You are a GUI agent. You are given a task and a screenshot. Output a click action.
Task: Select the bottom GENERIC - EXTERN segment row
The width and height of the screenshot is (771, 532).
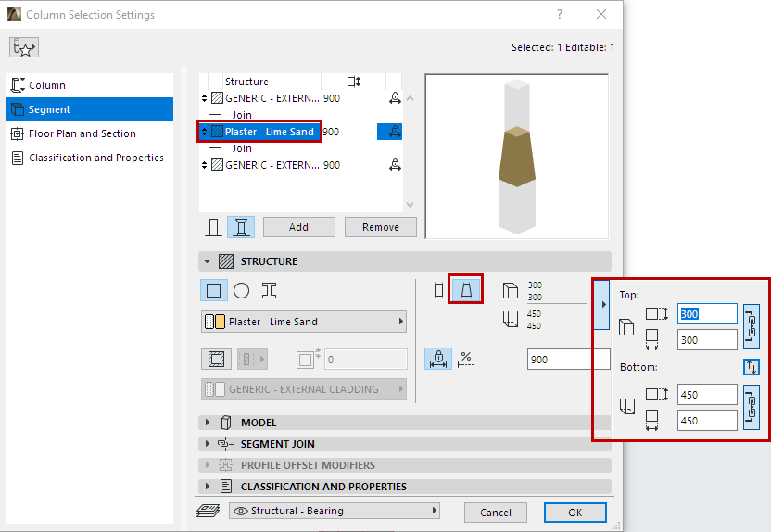[x=301, y=165]
